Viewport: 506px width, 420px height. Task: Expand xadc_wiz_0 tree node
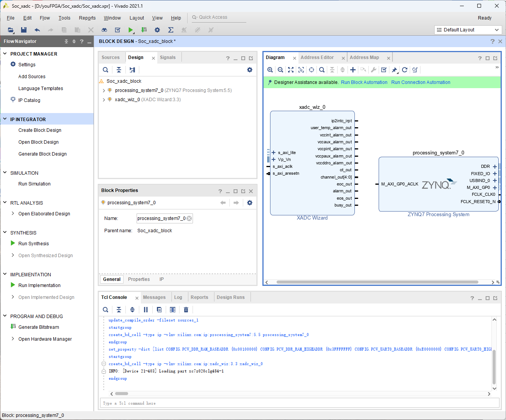tap(104, 100)
